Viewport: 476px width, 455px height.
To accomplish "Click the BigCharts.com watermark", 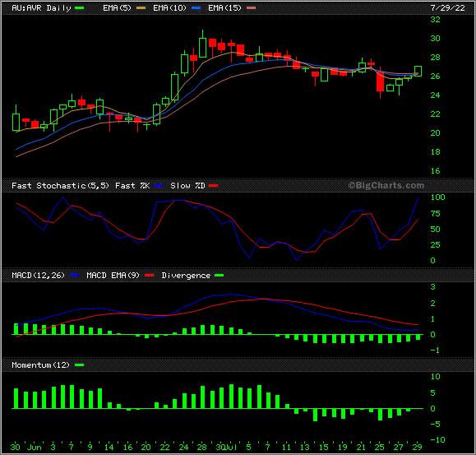I will (x=386, y=185).
